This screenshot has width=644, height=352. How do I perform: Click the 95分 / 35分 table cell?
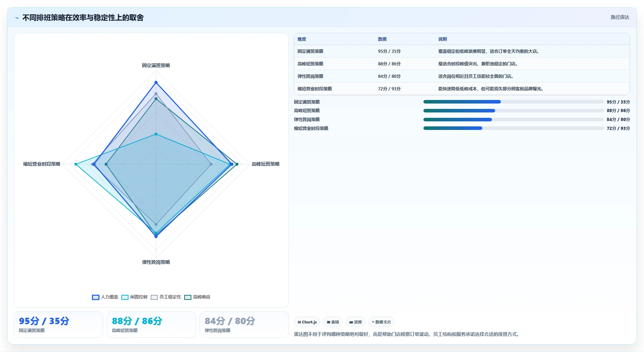389,51
